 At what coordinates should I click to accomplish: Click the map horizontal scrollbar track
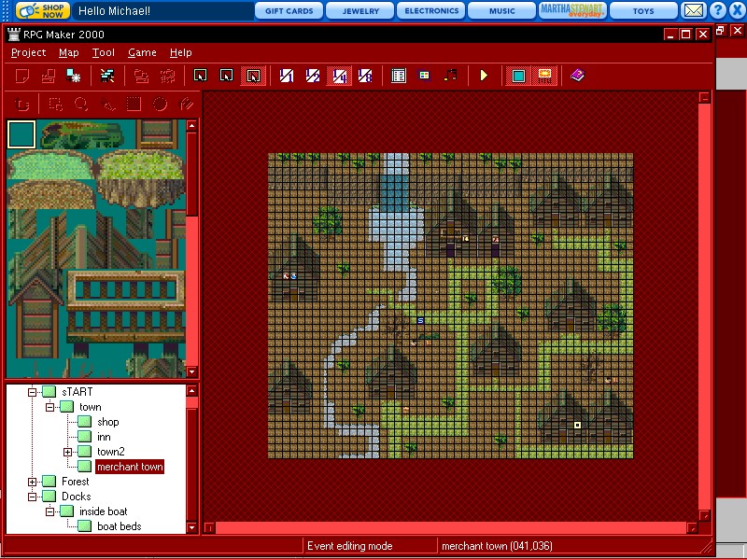(451, 527)
